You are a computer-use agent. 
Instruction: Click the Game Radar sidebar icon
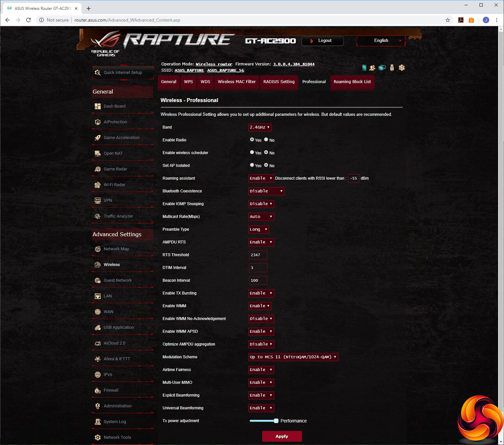(x=97, y=169)
